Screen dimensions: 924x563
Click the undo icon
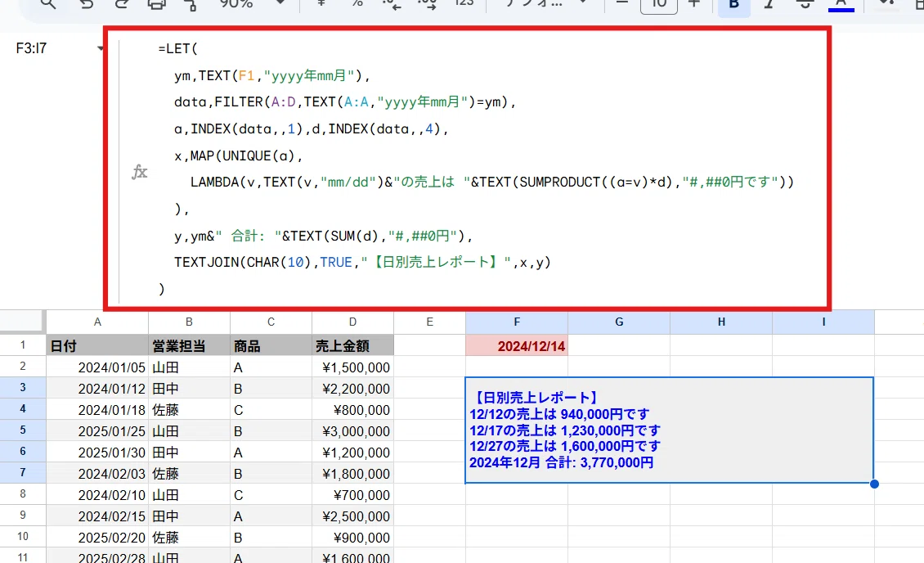point(87,5)
